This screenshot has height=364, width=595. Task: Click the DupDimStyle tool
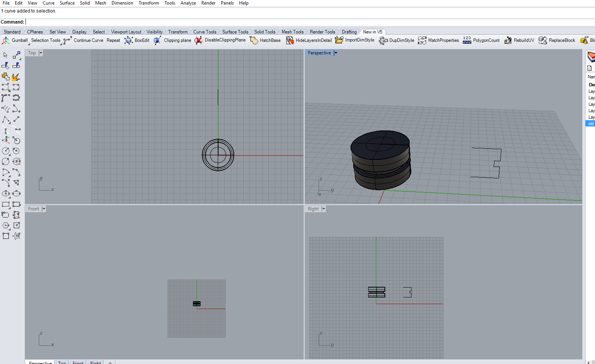(x=396, y=40)
